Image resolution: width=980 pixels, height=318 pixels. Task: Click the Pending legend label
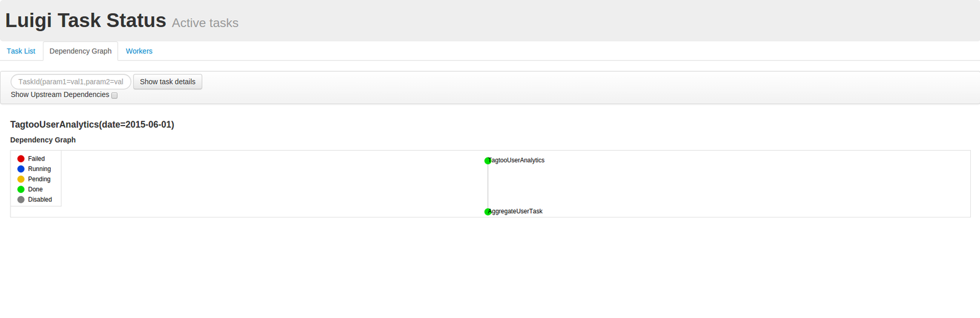39,179
